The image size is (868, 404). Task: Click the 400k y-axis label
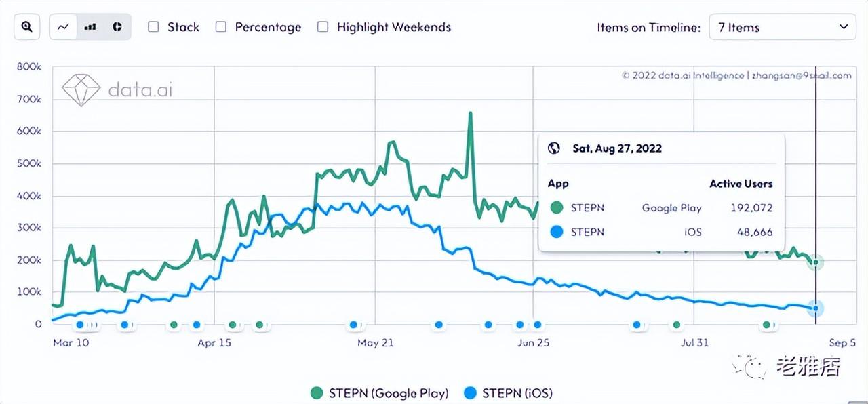29,196
